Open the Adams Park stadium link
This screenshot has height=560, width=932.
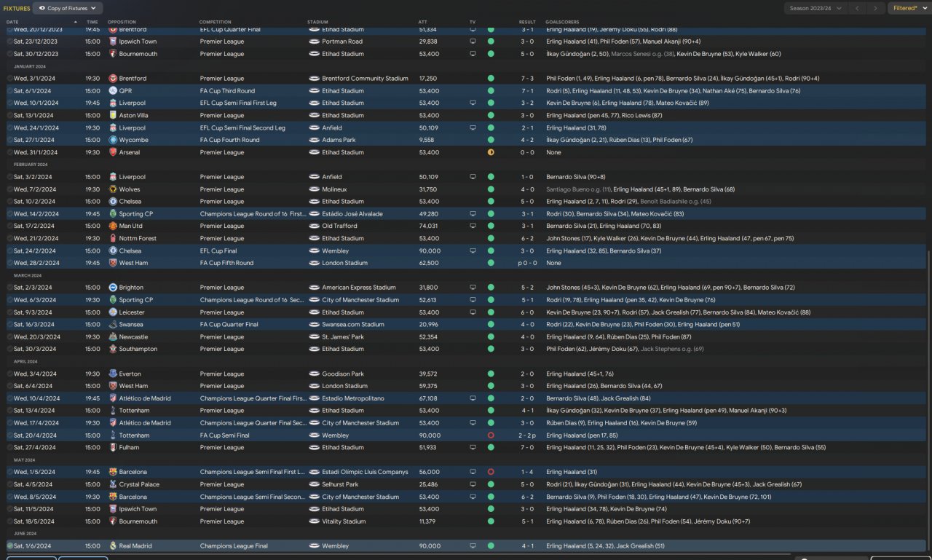(x=337, y=140)
